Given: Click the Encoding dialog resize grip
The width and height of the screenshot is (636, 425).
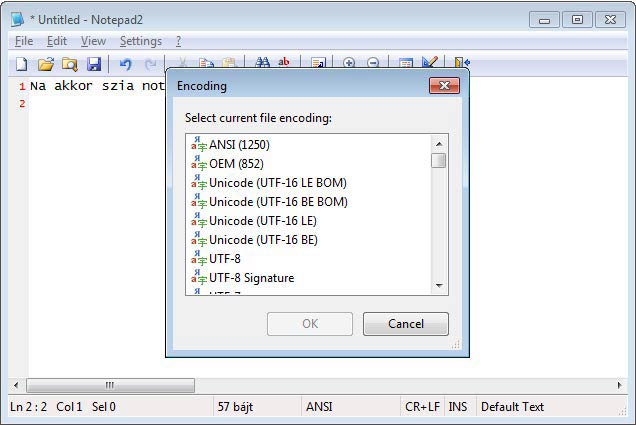Looking at the screenshot, I should [x=456, y=344].
